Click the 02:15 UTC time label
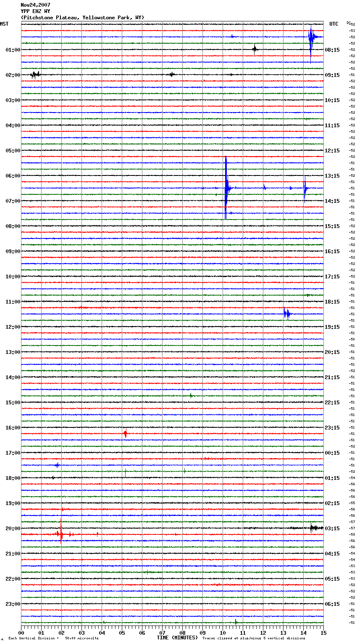 [x=332, y=503]
